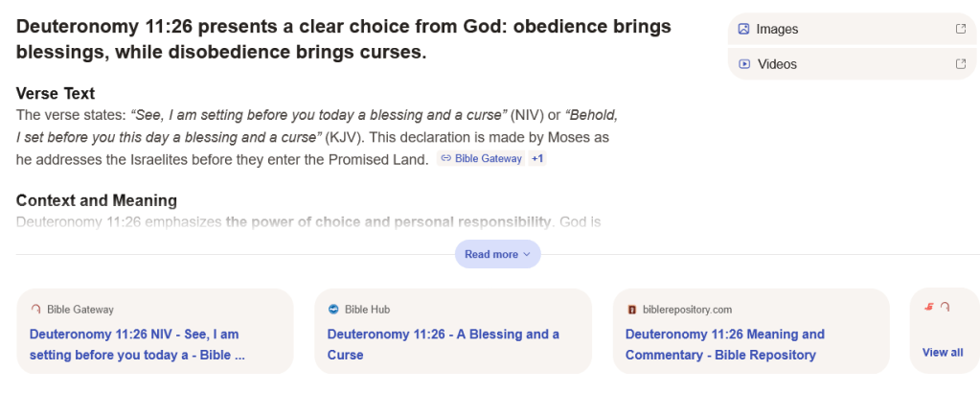Click View all sources button
Viewport: 980px width, 393px height.
943,352
